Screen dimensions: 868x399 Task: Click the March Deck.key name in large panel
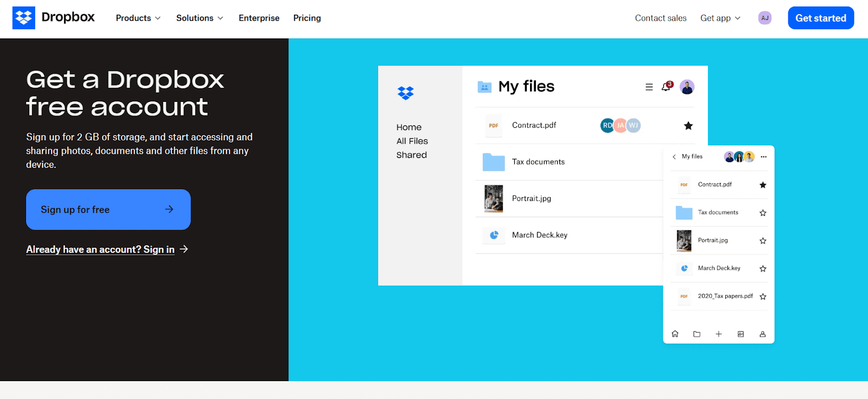[540, 235]
